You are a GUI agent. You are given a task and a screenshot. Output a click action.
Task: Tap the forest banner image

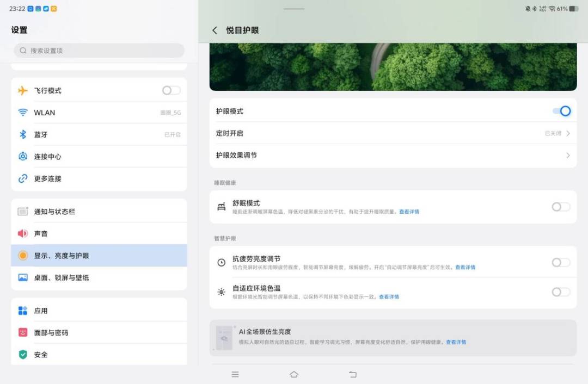coord(393,67)
